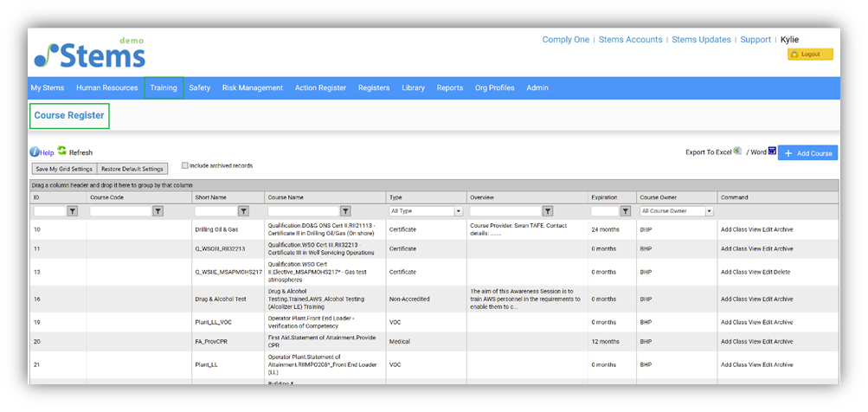Click the yellow Logout button
Viewport: 868px width, 412px height.
coord(810,55)
